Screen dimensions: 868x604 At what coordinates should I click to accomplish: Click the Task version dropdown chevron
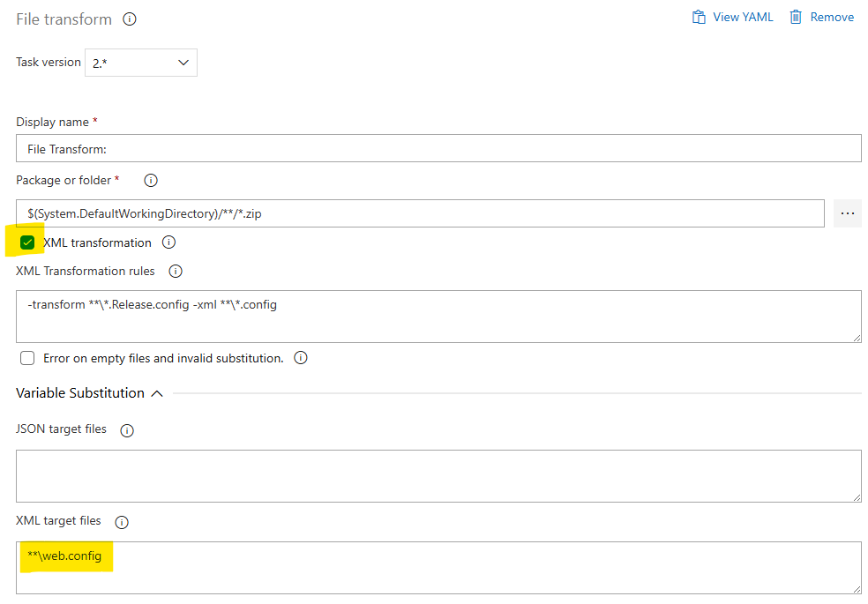tap(183, 63)
